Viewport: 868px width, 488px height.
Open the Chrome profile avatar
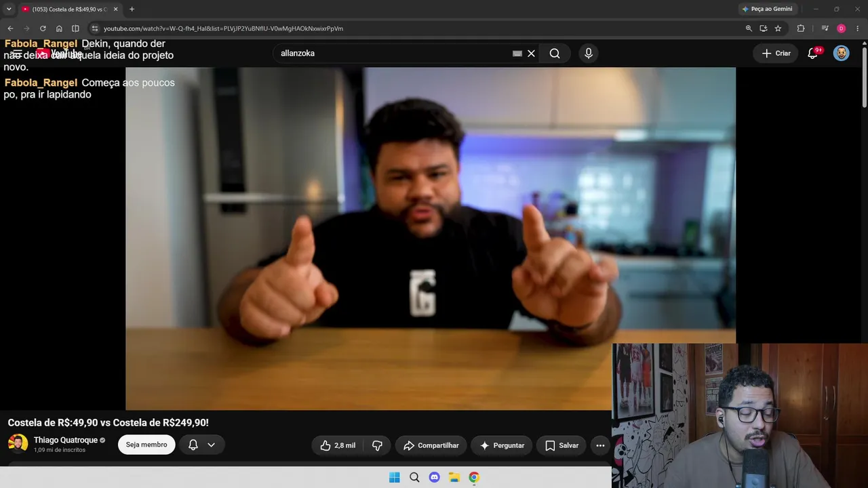point(841,28)
